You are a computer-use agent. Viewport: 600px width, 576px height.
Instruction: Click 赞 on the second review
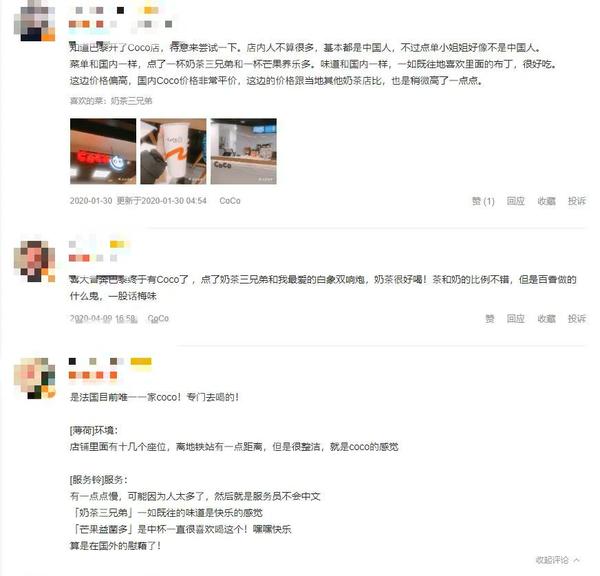[490, 318]
